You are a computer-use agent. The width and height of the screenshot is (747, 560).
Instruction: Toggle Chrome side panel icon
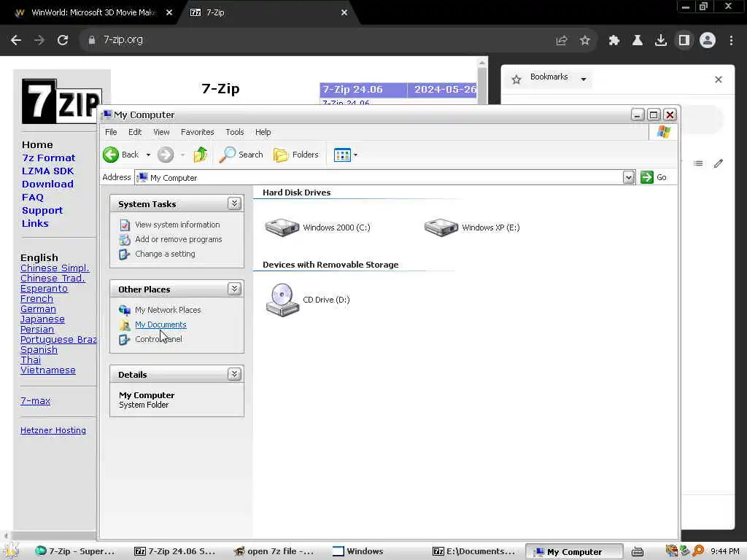point(684,41)
